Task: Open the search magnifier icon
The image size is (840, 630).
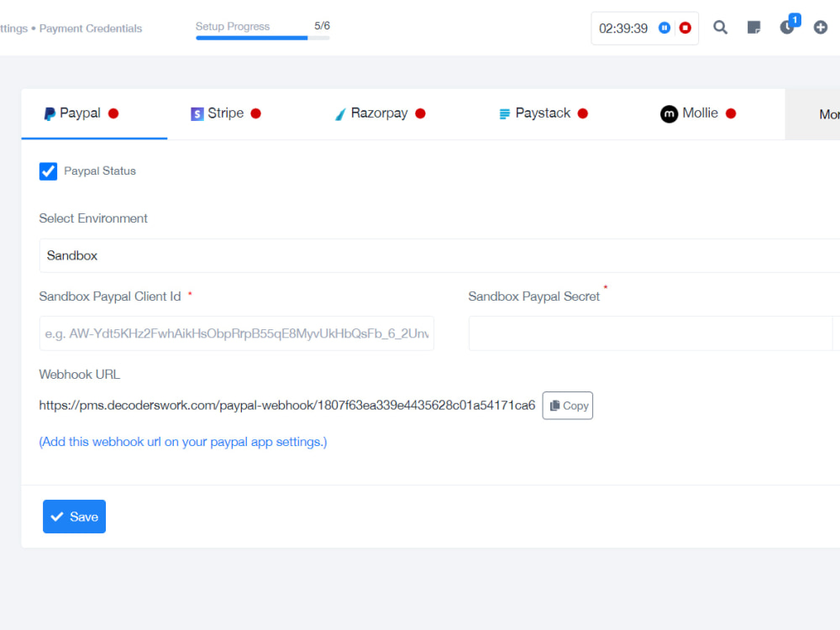Action: [721, 28]
